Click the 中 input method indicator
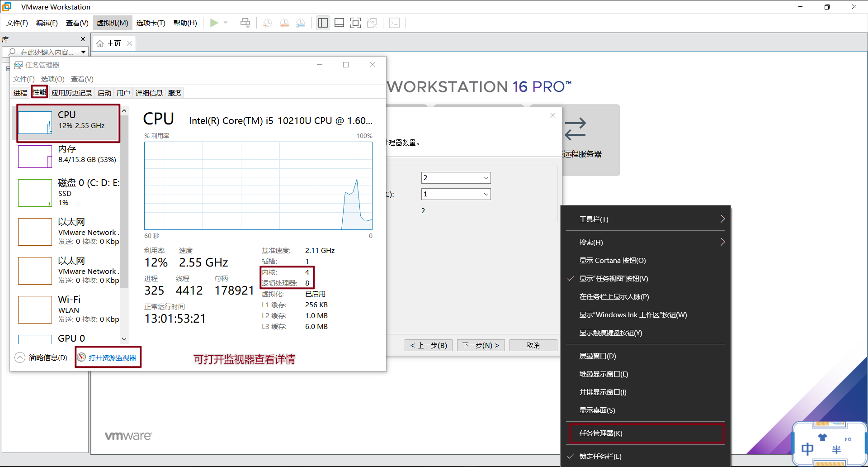The width and height of the screenshot is (868, 467). [807, 449]
